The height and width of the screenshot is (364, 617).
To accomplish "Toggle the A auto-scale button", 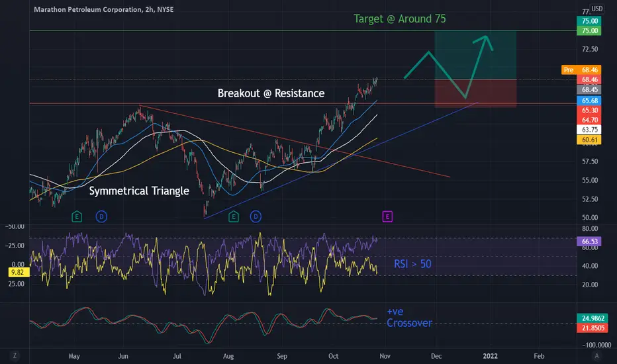I will [596, 356].
